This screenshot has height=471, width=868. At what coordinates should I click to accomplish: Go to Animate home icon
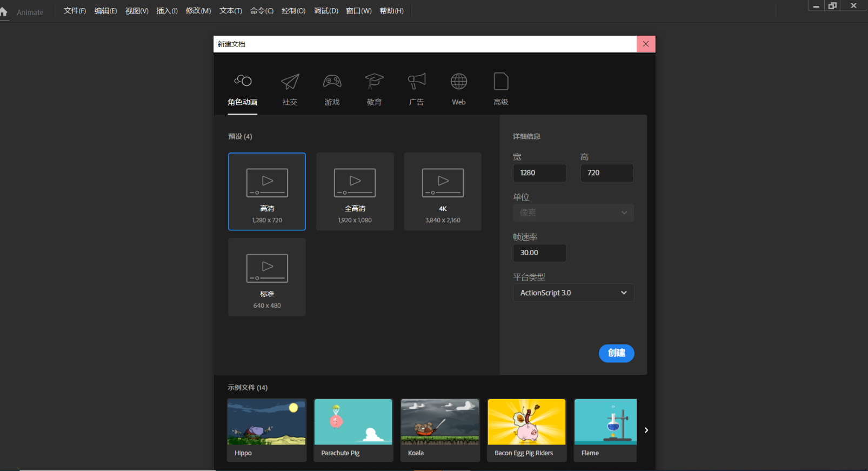click(4, 12)
